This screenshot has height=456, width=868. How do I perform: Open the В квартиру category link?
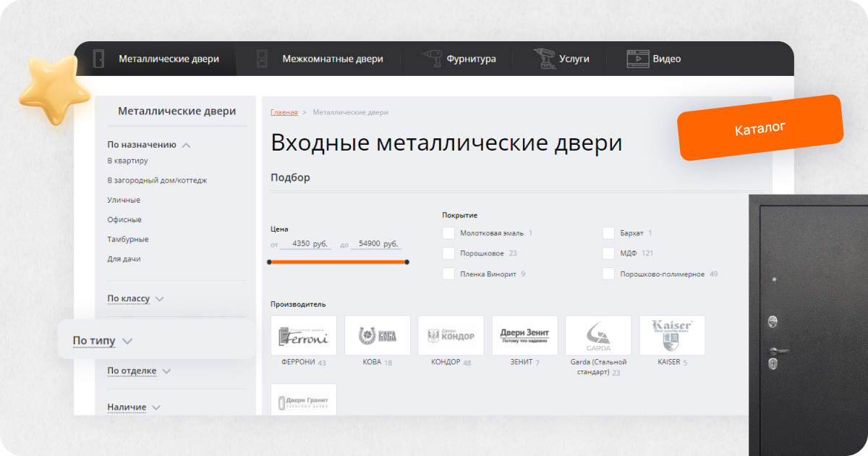pos(127,161)
